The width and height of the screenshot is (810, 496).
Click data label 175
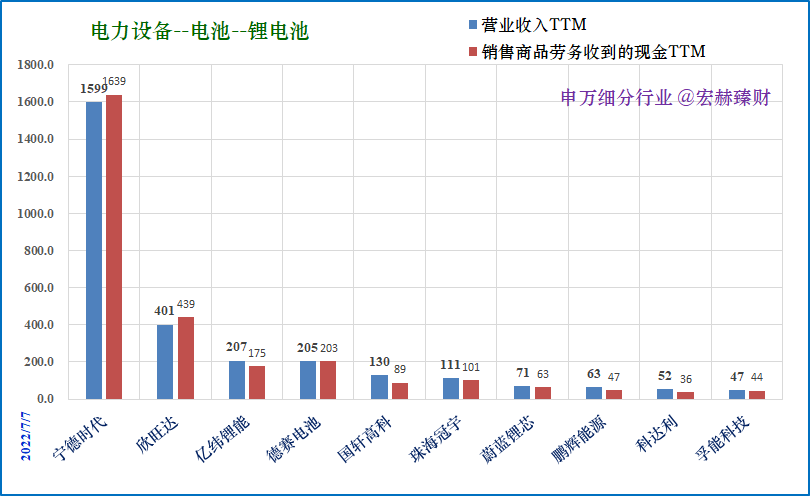tap(257, 353)
